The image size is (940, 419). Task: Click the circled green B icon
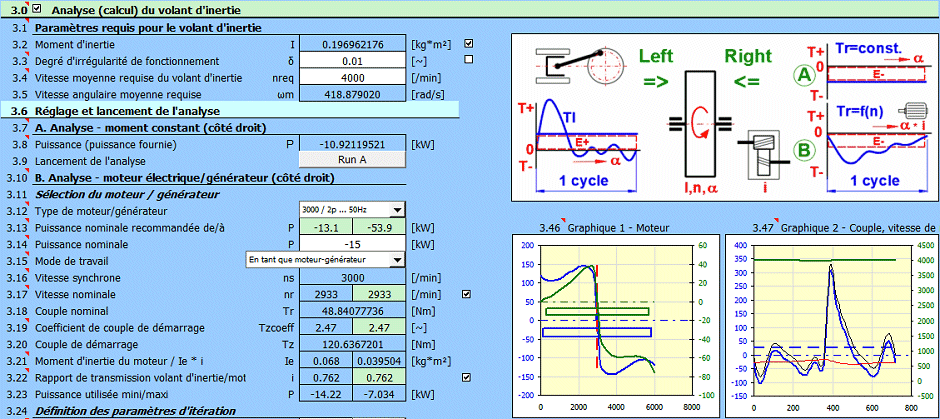[x=802, y=152]
